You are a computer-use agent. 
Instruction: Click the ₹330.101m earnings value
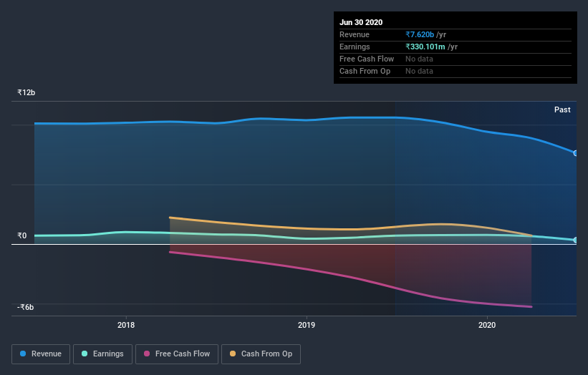pos(425,47)
